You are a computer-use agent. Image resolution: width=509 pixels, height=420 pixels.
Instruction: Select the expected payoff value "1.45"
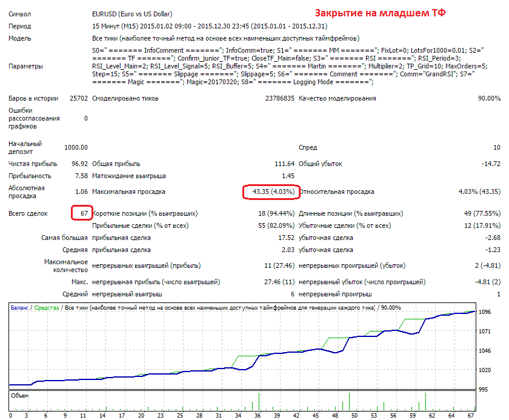click(x=288, y=176)
